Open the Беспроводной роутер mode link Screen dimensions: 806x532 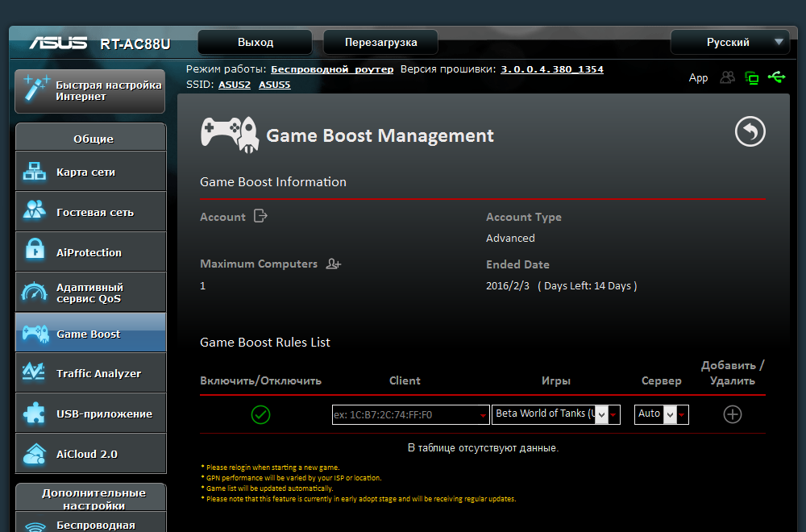(332, 69)
